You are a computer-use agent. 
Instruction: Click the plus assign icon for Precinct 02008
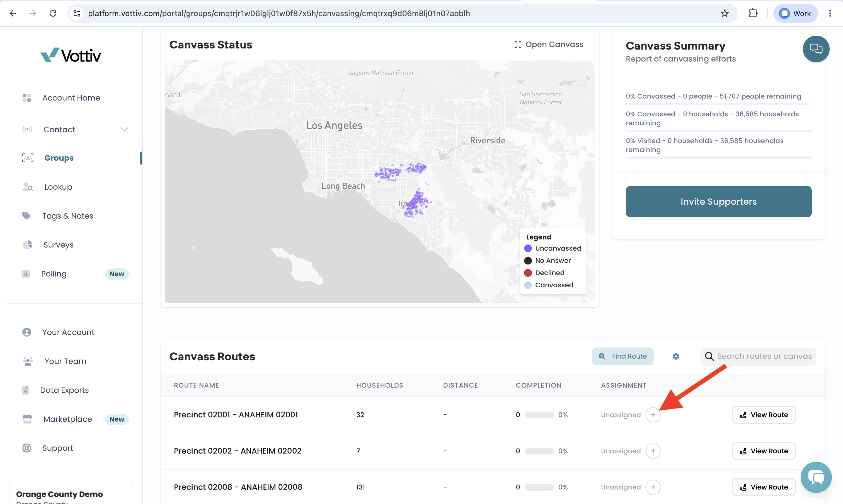tap(653, 487)
